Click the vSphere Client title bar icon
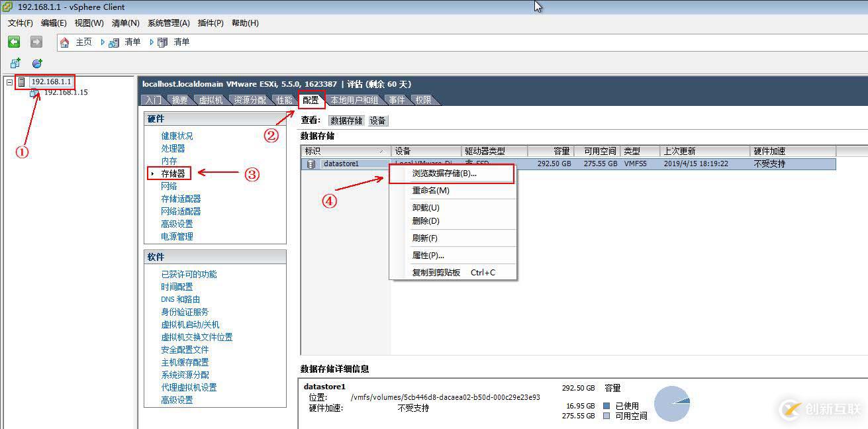The image size is (868, 429). pos(7,7)
